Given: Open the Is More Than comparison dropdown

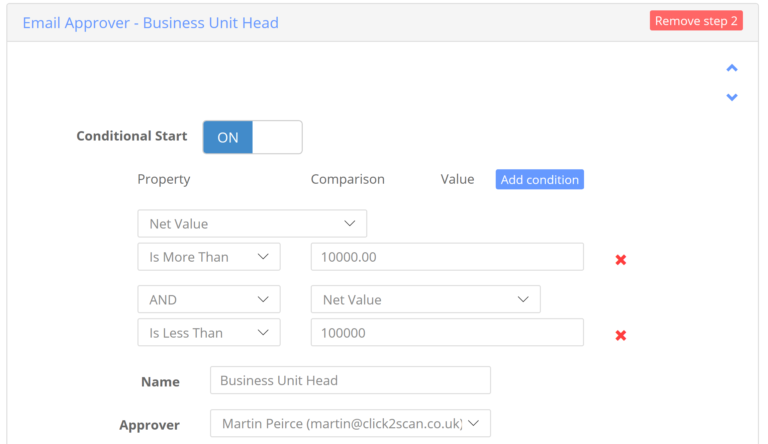Looking at the screenshot, I should point(208,257).
